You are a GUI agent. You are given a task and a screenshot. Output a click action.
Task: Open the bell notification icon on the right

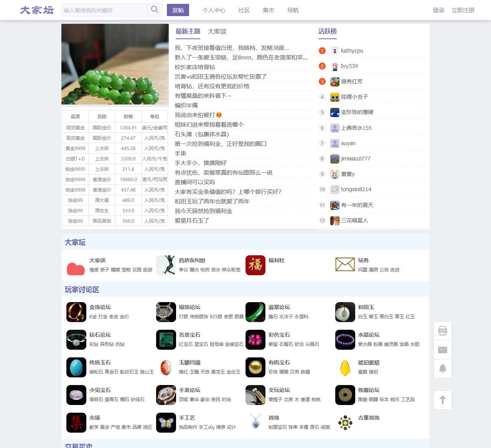(x=442, y=368)
